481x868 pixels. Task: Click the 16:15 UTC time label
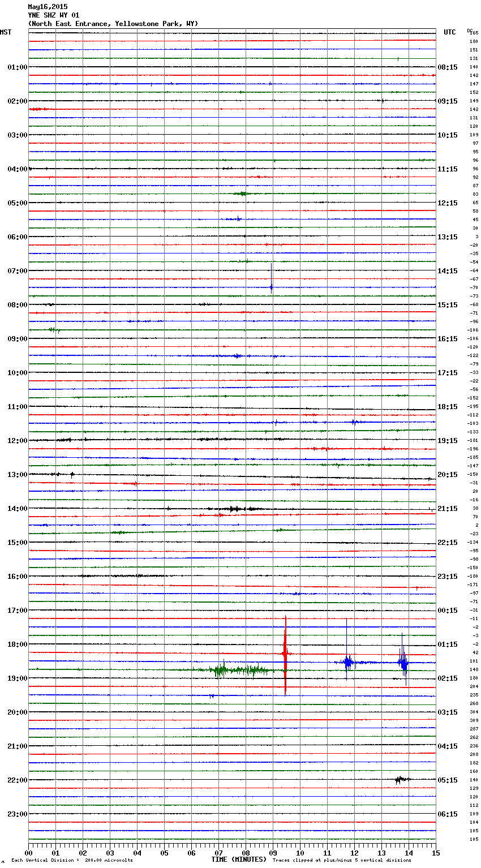coord(448,339)
